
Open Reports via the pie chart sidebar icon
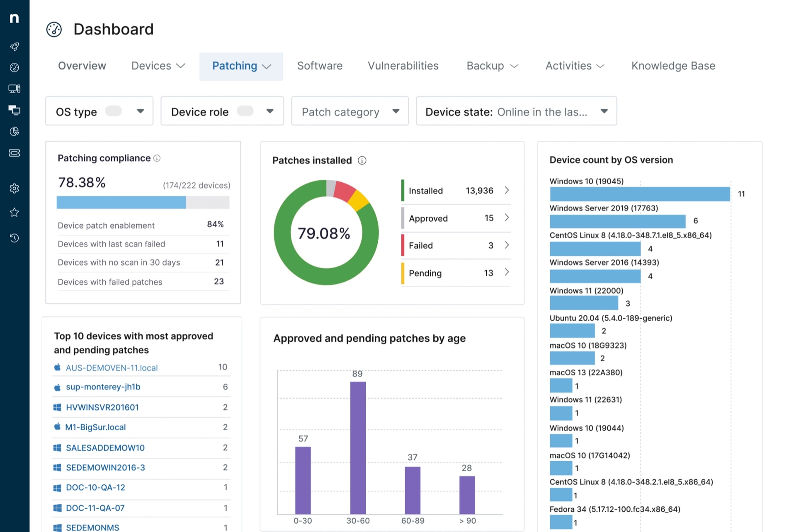click(x=14, y=131)
